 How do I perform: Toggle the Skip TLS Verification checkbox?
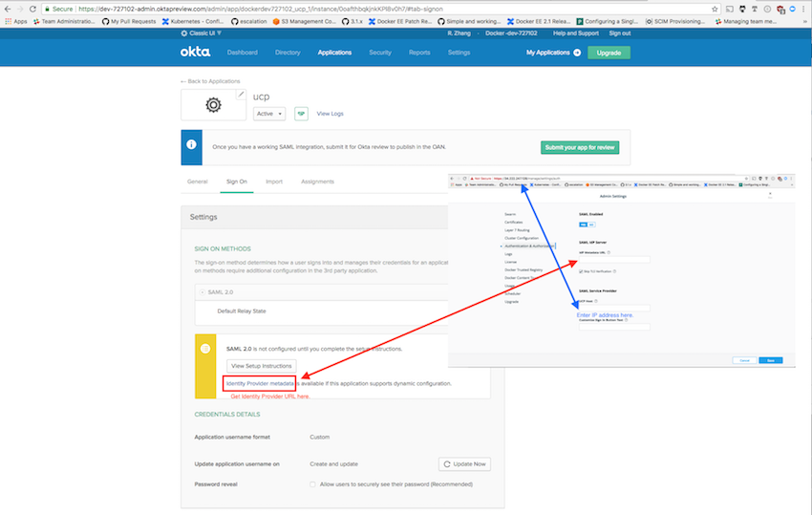pyautogui.click(x=582, y=271)
